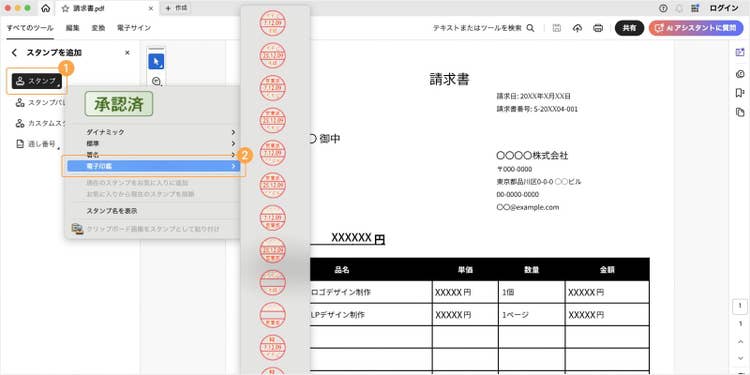Viewport: 750px width, 375px height.
Task: Open the 変換 tab
Action: (x=98, y=28)
